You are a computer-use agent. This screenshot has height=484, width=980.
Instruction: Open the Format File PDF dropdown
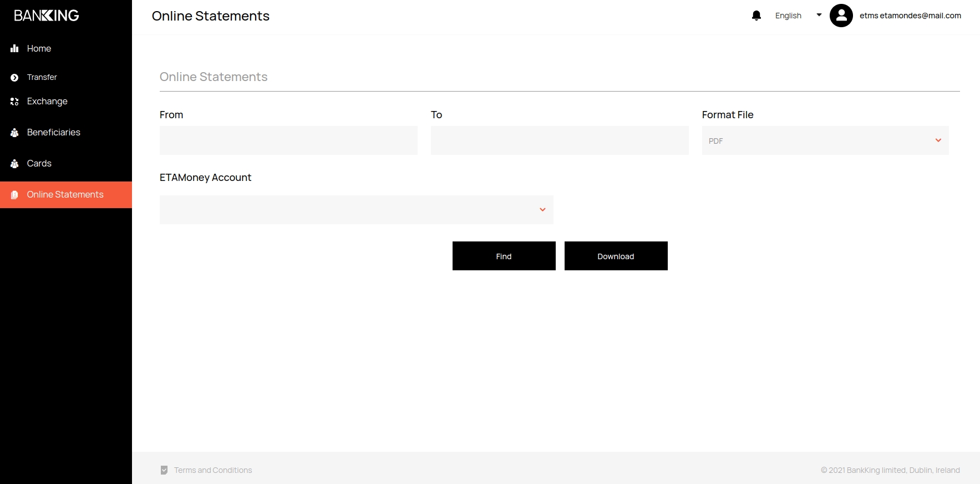tap(825, 140)
